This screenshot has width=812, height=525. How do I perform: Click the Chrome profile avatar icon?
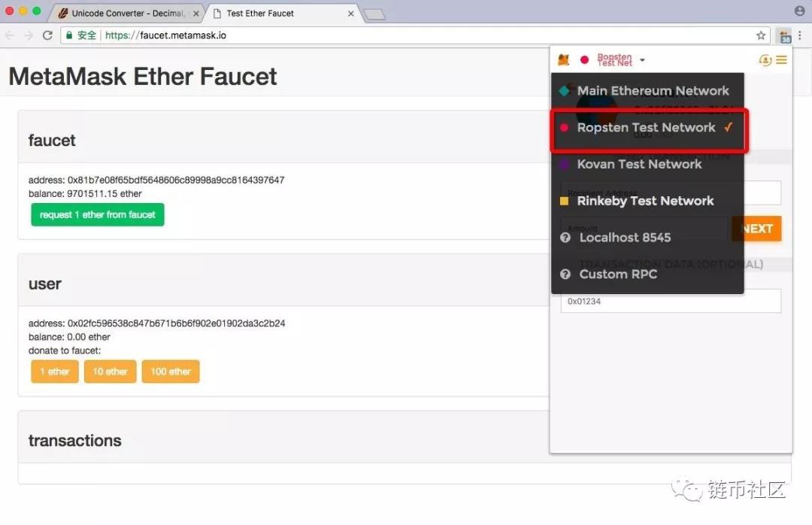799,11
